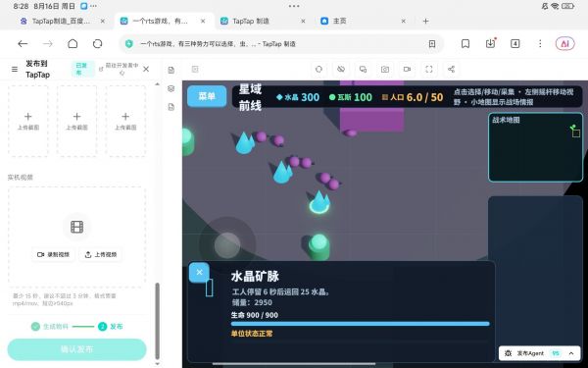
Task: Open the layers icon in side strip
Action: pyautogui.click(x=171, y=88)
